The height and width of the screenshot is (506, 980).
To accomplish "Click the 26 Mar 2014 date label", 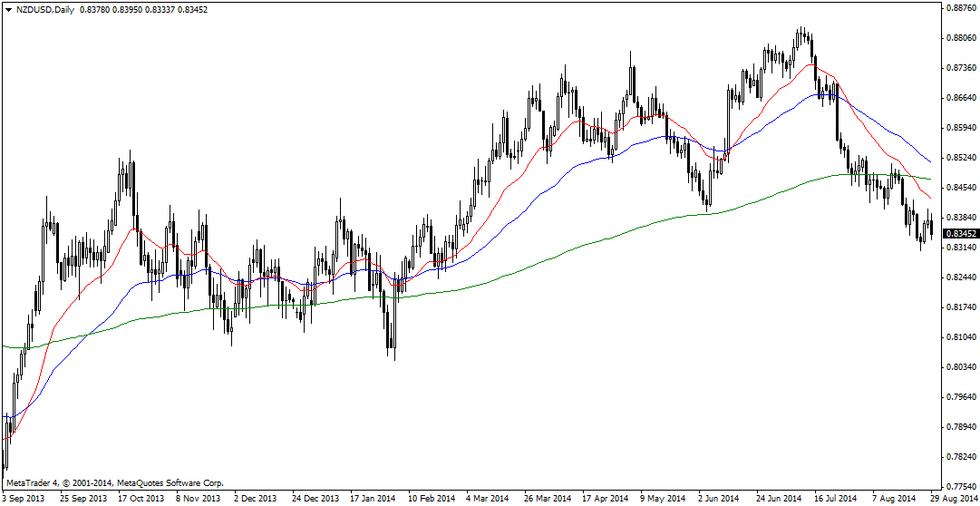I will click(548, 499).
